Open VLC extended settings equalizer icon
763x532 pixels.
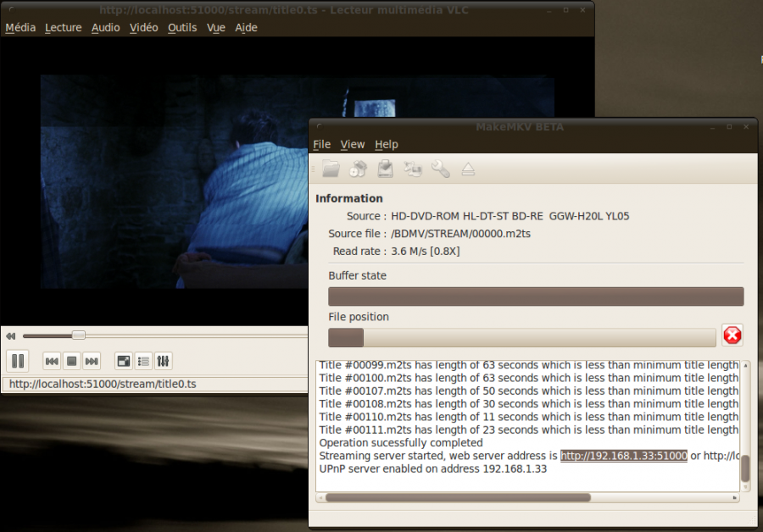163,361
